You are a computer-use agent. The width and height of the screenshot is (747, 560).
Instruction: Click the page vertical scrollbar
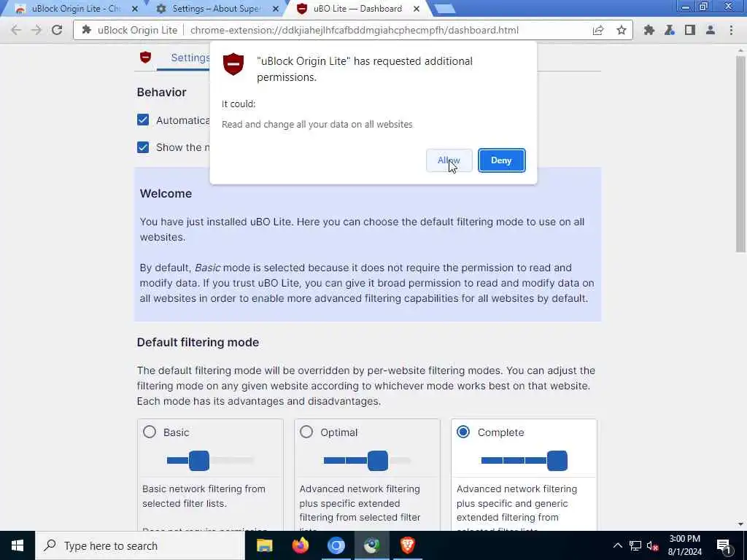coord(740,153)
